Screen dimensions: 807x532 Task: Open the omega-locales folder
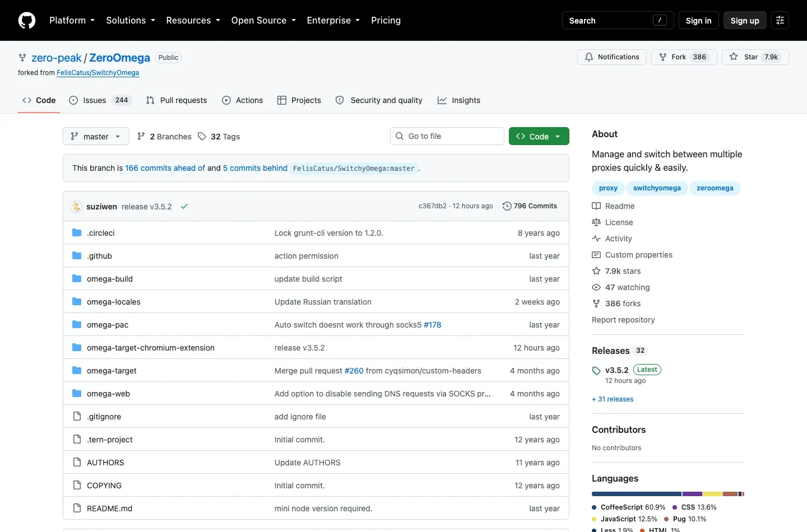coord(114,302)
